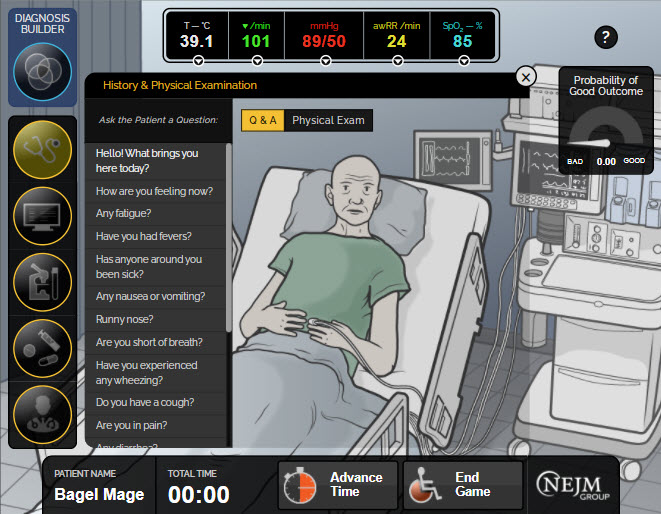Click the Advance Time button label
This screenshot has height=514, width=661.
[356, 484]
